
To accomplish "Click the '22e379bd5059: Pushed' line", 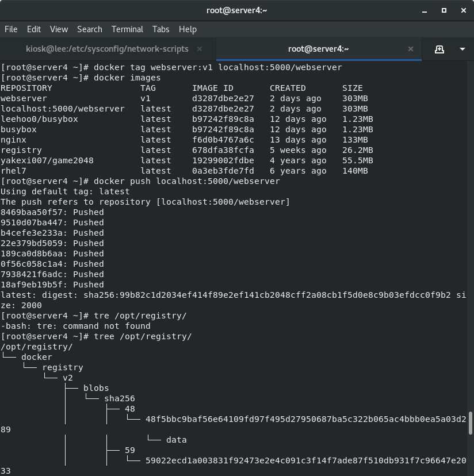I will pyautogui.click(x=52, y=243).
